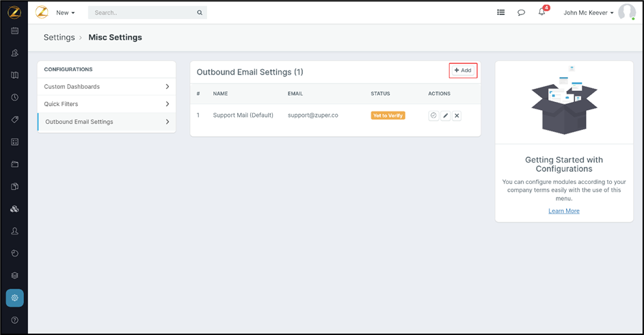Delete the Support Mail entry with X icon
Screen dimensions: 644x335
457,116
